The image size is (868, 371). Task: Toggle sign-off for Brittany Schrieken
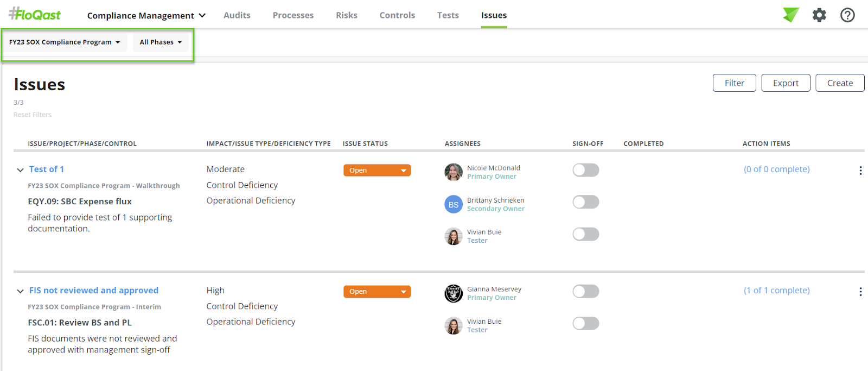point(585,202)
